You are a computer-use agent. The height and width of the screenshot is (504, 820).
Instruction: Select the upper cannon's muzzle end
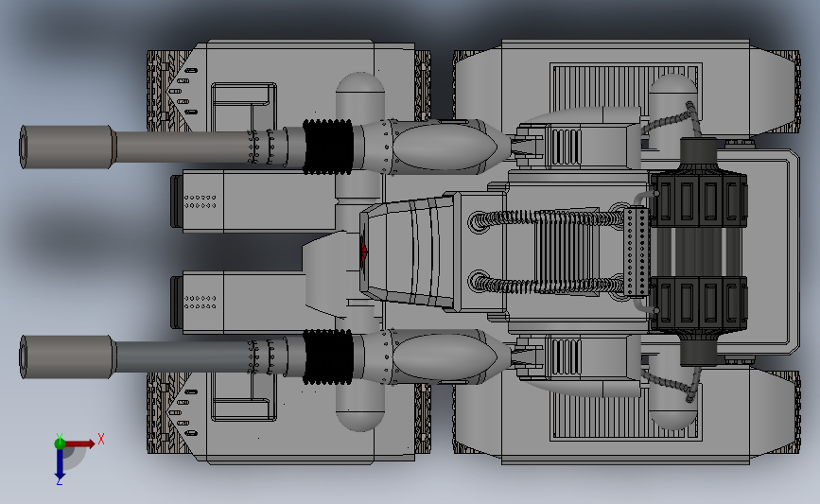pyautogui.click(x=67, y=147)
